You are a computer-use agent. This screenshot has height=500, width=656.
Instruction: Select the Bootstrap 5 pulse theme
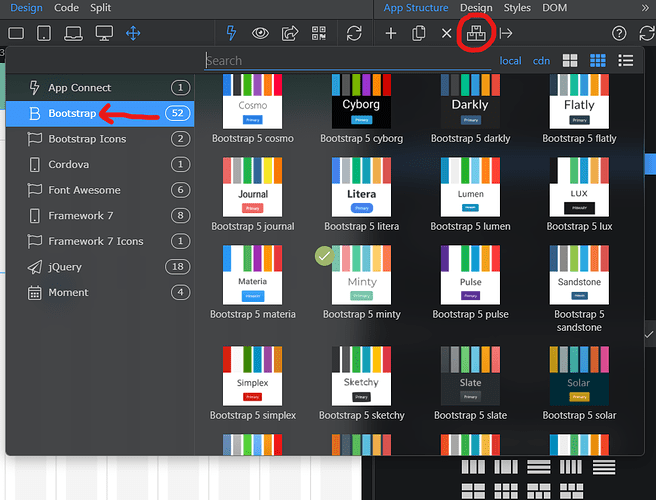point(470,275)
